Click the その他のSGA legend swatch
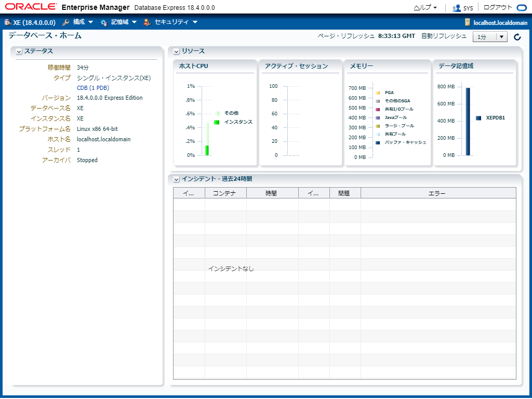This screenshot has height=399, width=532. click(378, 101)
